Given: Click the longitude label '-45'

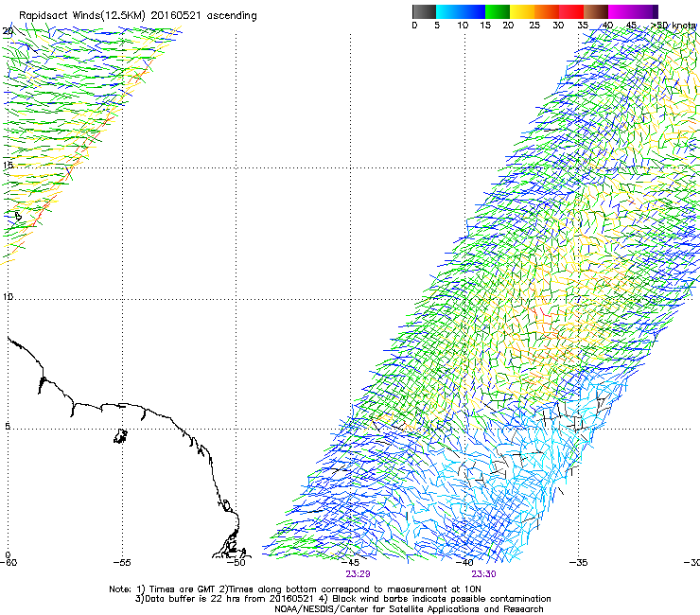Looking at the screenshot, I should click(x=350, y=562).
